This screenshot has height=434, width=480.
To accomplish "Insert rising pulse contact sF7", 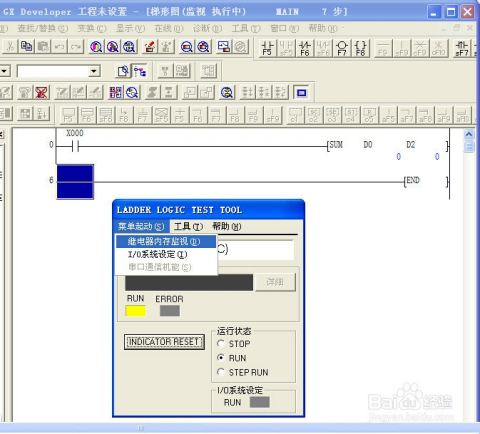I will click(x=462, y=48).
